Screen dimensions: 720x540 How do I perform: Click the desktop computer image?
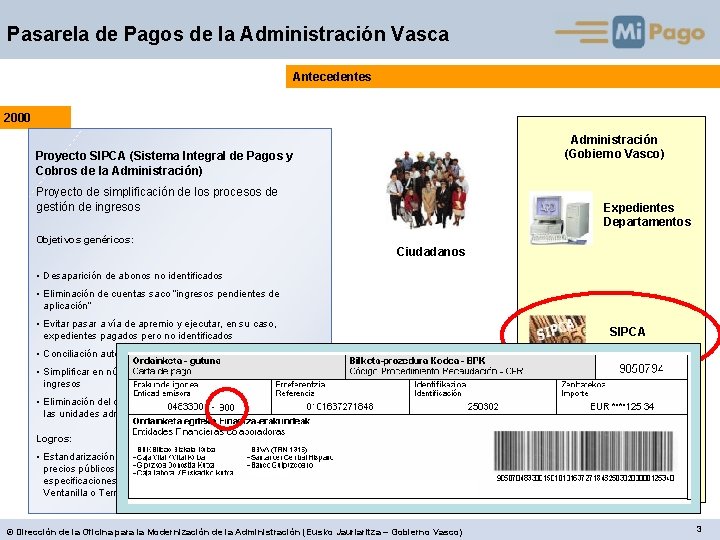pos(560,219)
